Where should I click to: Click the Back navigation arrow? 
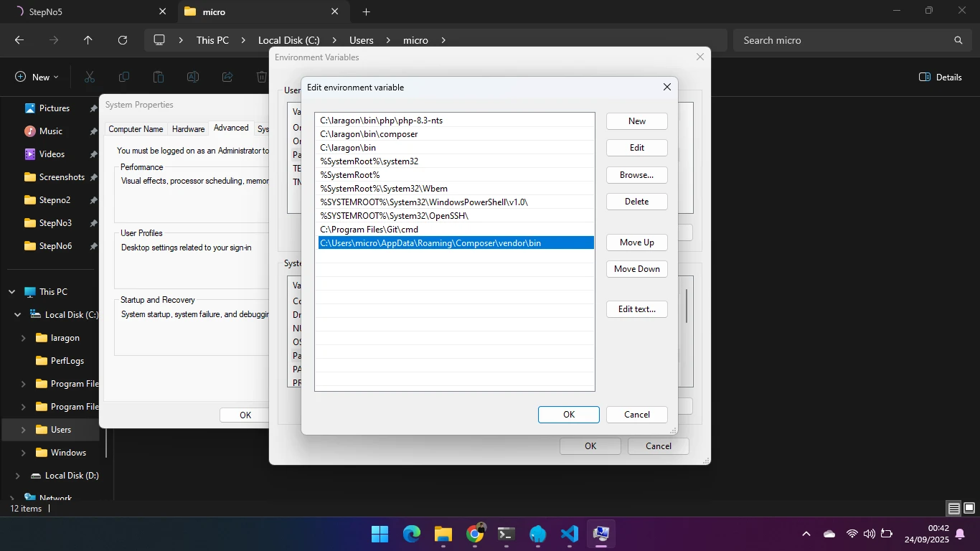coord(19,40)
